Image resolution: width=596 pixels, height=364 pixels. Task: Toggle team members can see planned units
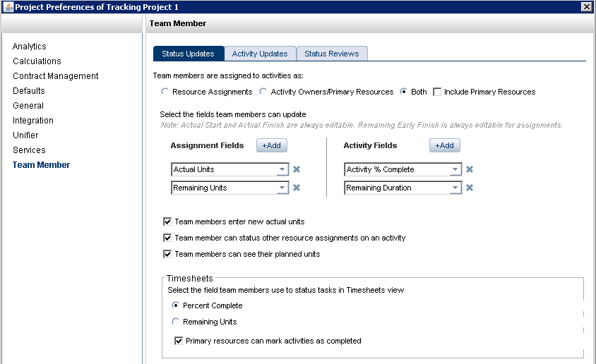click(167, 255)
